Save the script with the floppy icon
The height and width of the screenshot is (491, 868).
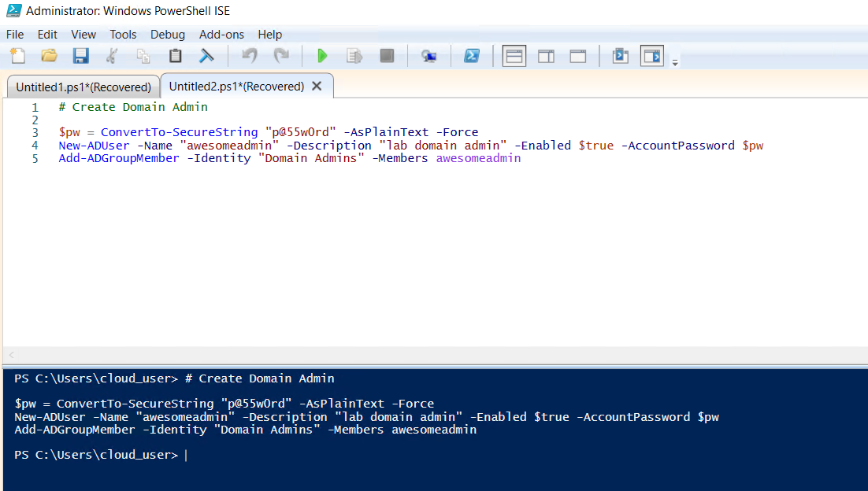pyautogui.click(x=81, y=56)
